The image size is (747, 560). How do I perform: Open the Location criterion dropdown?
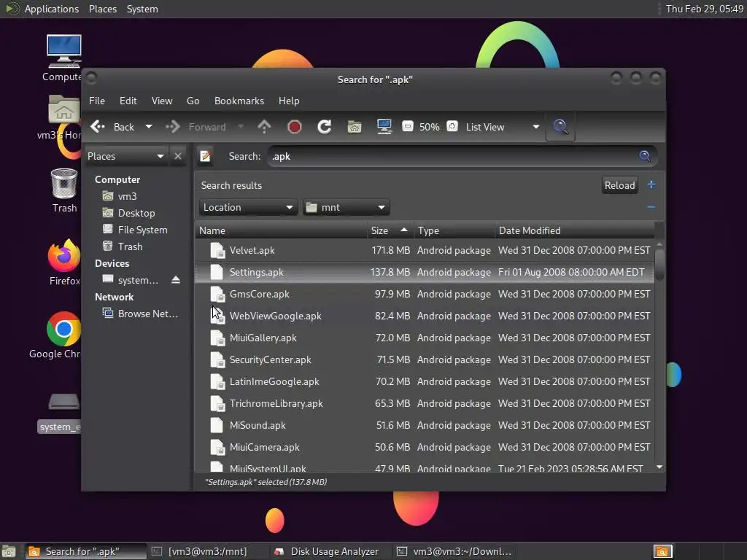[248, 207]
